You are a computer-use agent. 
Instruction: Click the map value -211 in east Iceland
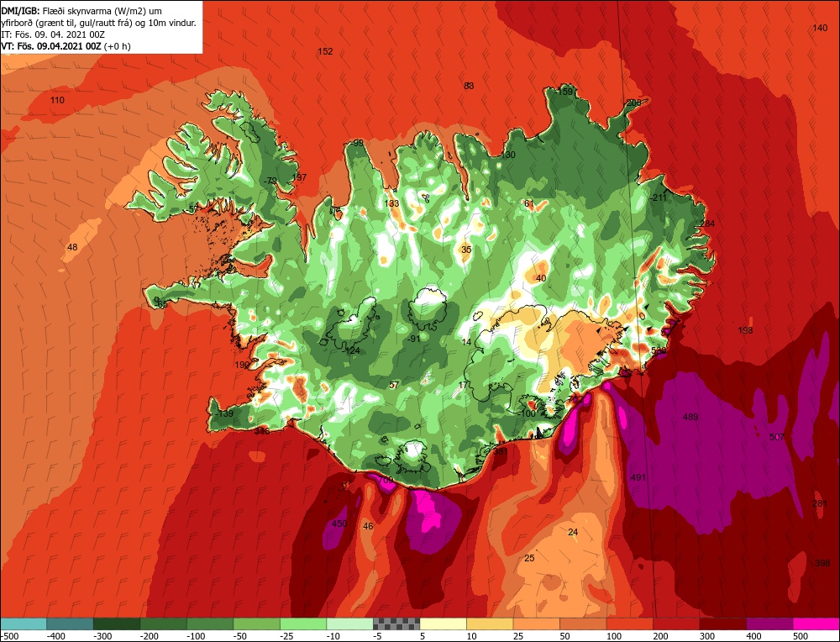[659, 197]
